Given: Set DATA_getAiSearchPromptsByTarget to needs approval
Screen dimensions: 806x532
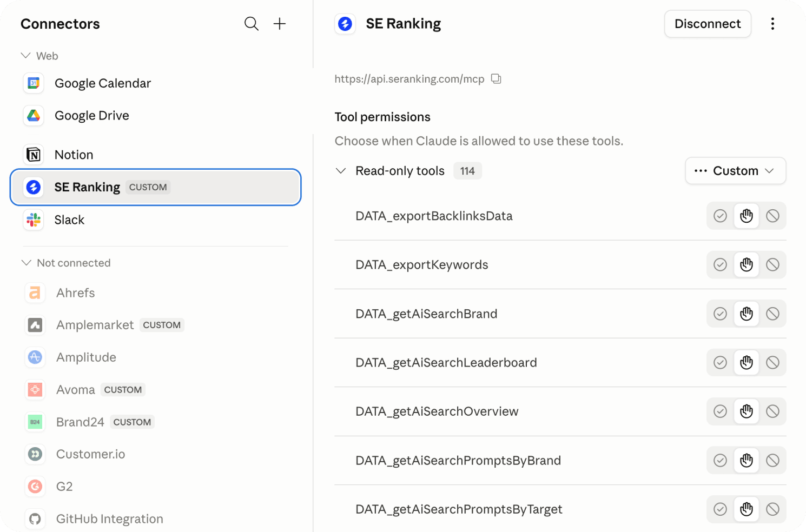Looking at the screenshot, I should (x=746, y=509).
